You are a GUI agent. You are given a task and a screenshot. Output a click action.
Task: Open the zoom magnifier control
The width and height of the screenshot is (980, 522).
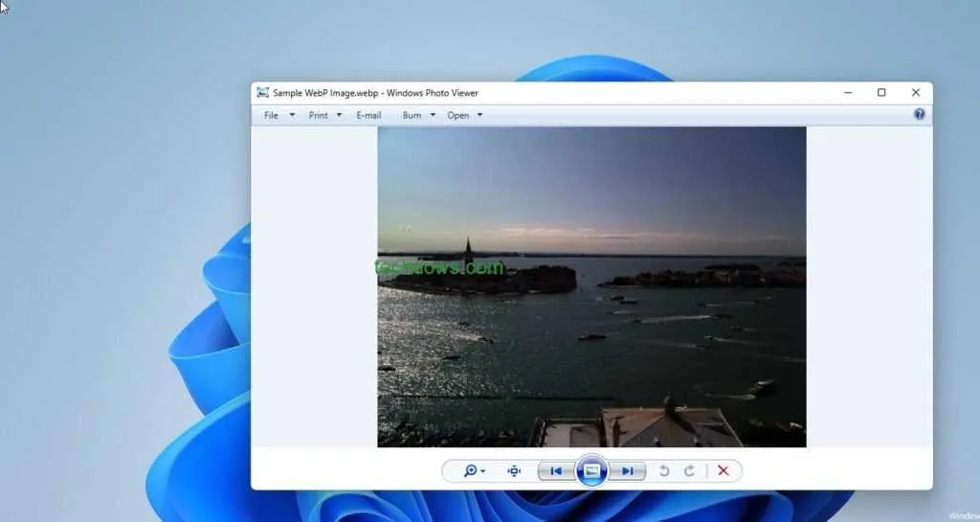[475, 470]
